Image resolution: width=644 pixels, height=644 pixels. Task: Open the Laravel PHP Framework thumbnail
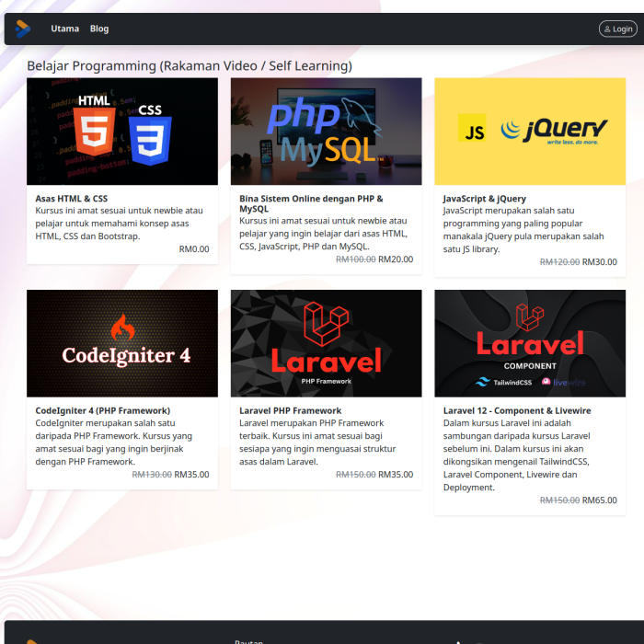point(326,343)
